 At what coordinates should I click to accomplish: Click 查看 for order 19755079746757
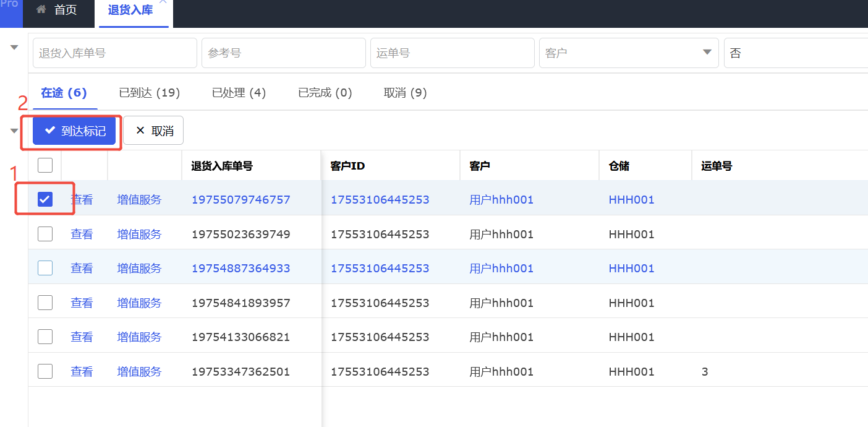tap(82, 199)
